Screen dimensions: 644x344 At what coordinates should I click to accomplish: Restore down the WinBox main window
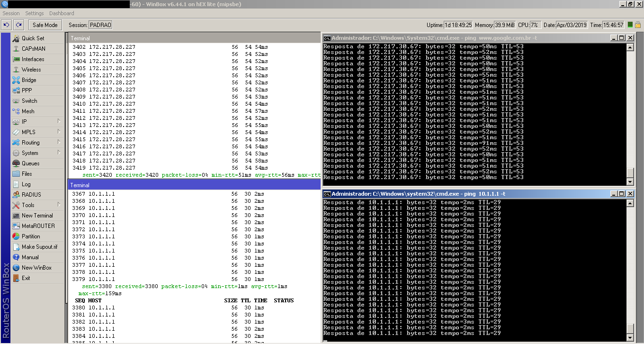(630, 4)
